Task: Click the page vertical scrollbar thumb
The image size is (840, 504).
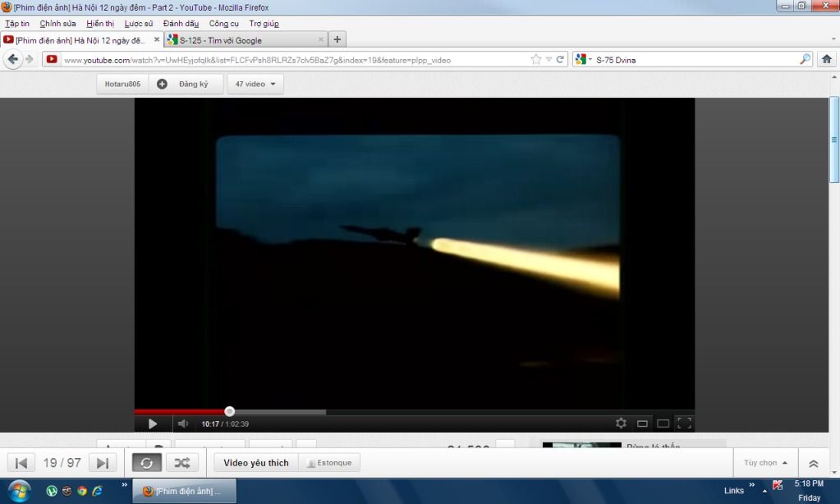Action: (x=834, y=140)
